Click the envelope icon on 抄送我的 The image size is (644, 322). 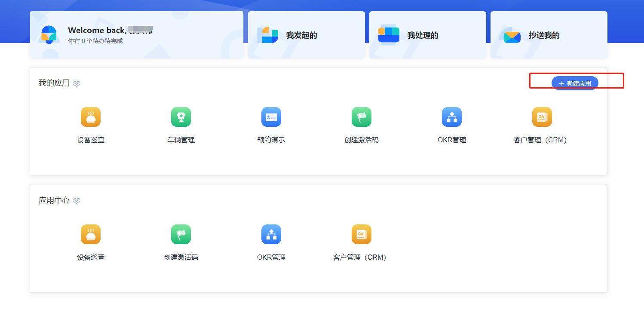coord(512,37)
